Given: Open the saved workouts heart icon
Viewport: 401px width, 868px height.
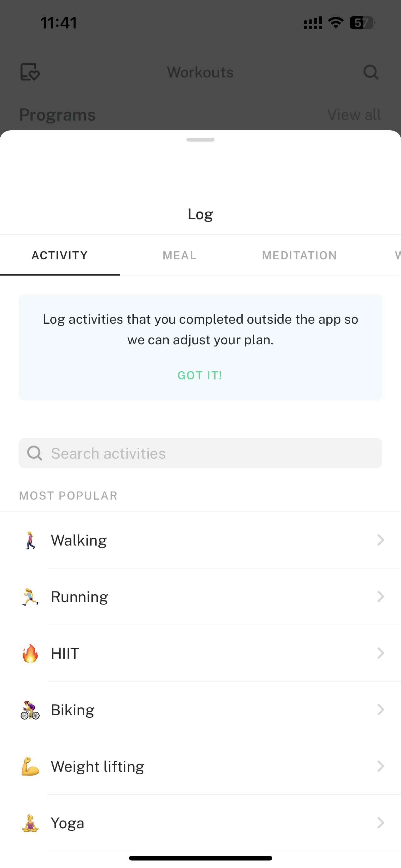Looking at the screenshot, I should 30,72.
